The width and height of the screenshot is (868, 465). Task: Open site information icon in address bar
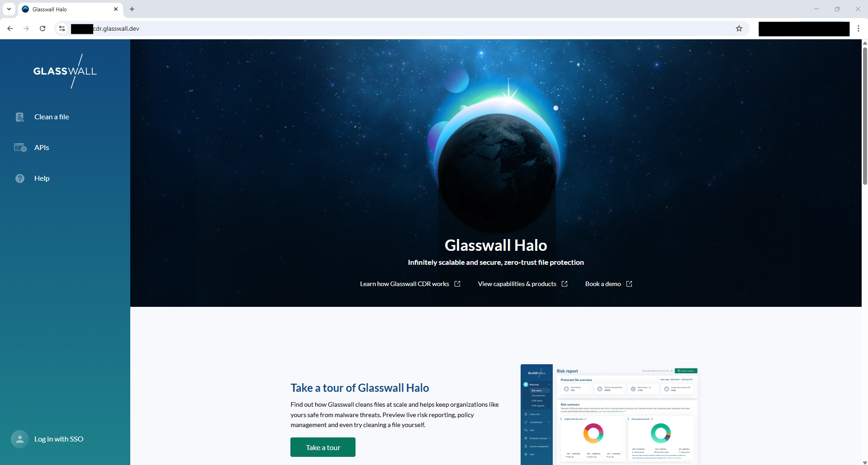[62, 28]
